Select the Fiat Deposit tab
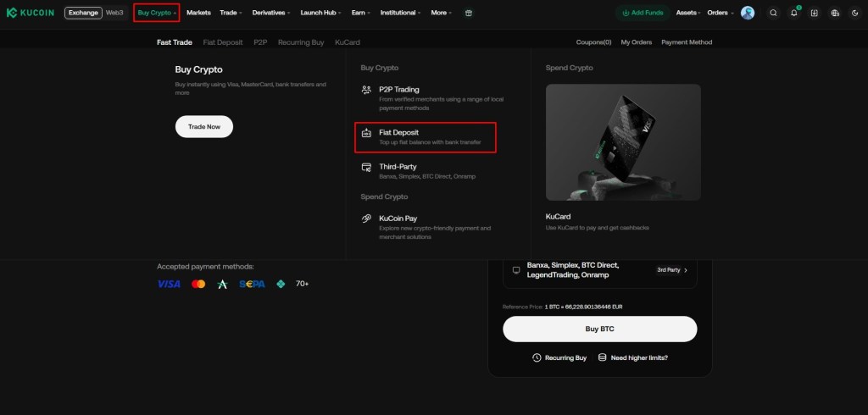868x415 pixels. point(223,42)
